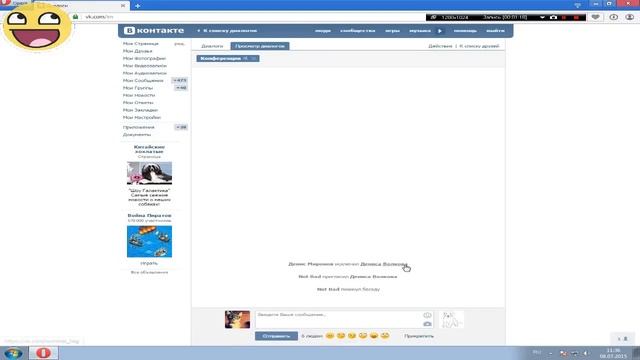Click 'Денис Миронов' name in the chat log

coord(311,264)
